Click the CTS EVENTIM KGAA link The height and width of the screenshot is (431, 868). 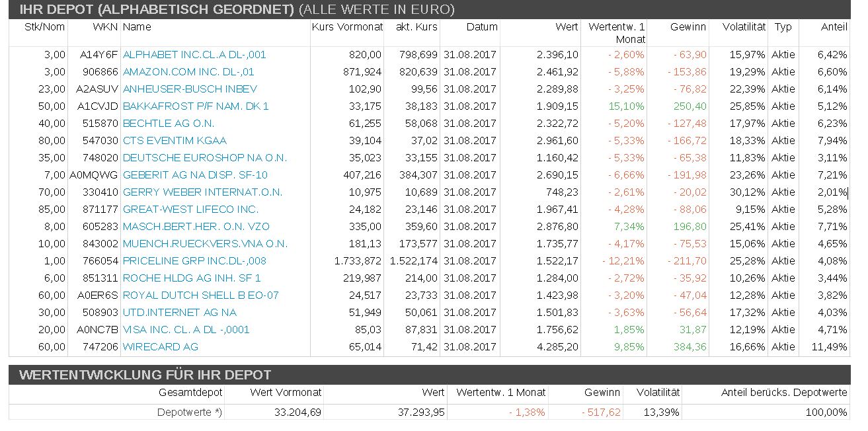click(175, 141)
